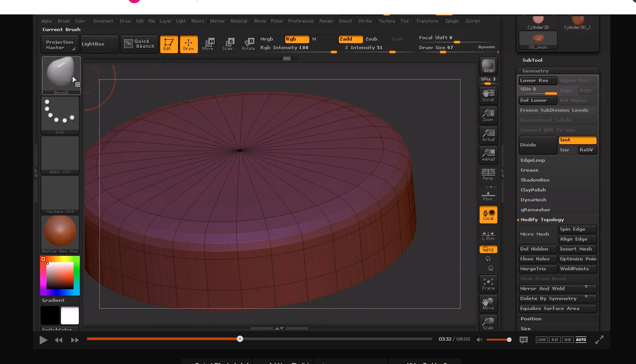The width and height of the screenshot is (636, 364).
Task: Select the Rotate transform tool
Action: coord(248,44)
